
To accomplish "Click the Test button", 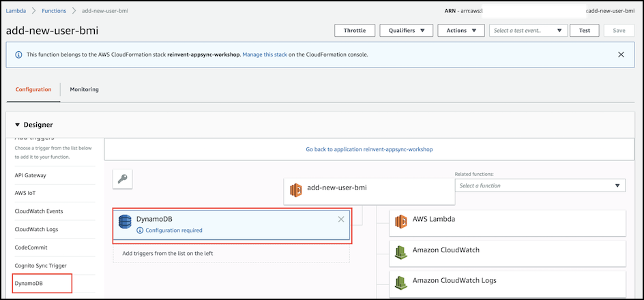I will tap(585, 31).
